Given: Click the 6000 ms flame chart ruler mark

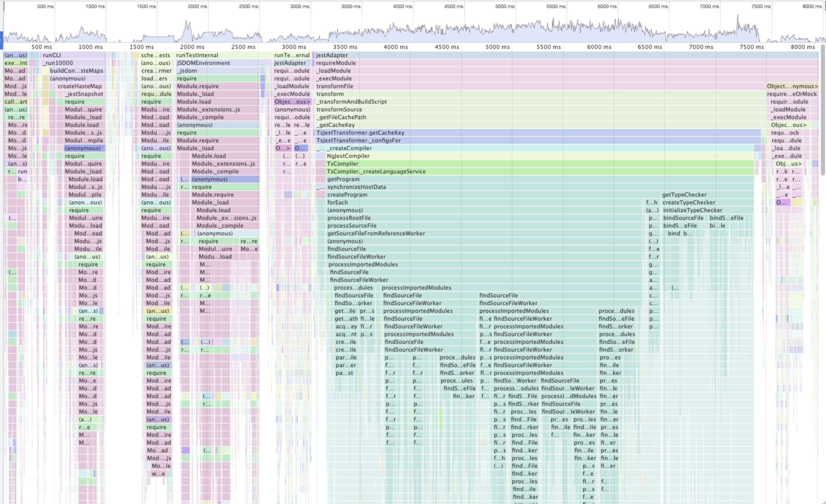Looking at the screenshot, I should tap(599, 47).
